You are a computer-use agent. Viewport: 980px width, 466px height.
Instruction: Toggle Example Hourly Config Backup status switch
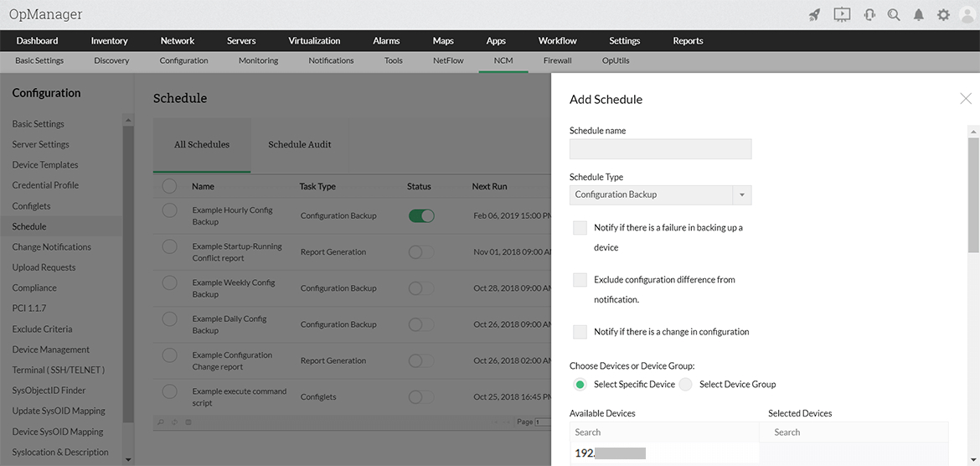(x=421, y=215)
